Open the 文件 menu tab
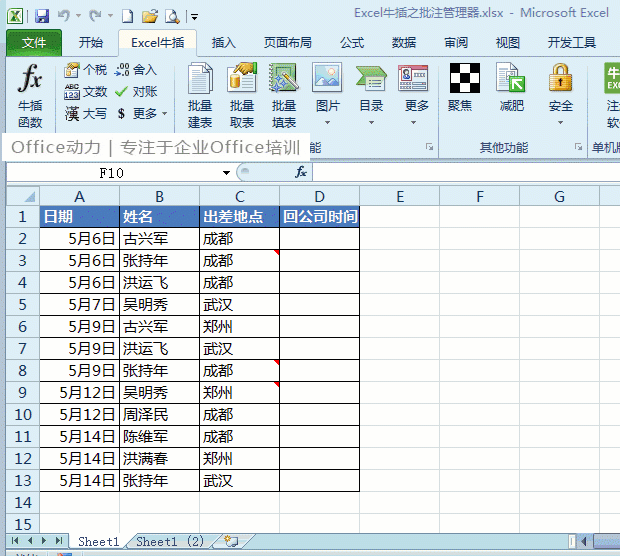The image size is (620, 556). (34, 42)
